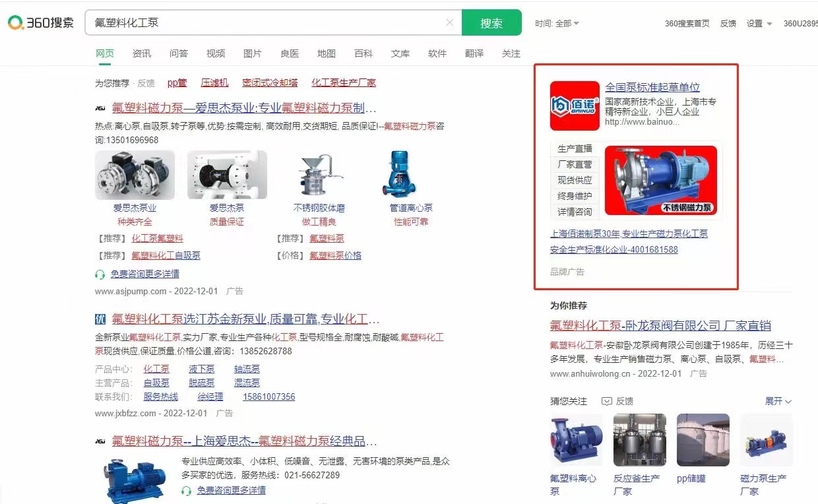Click the 服务热线 contact link
This screenshot has height=504, width=818.
161,396
